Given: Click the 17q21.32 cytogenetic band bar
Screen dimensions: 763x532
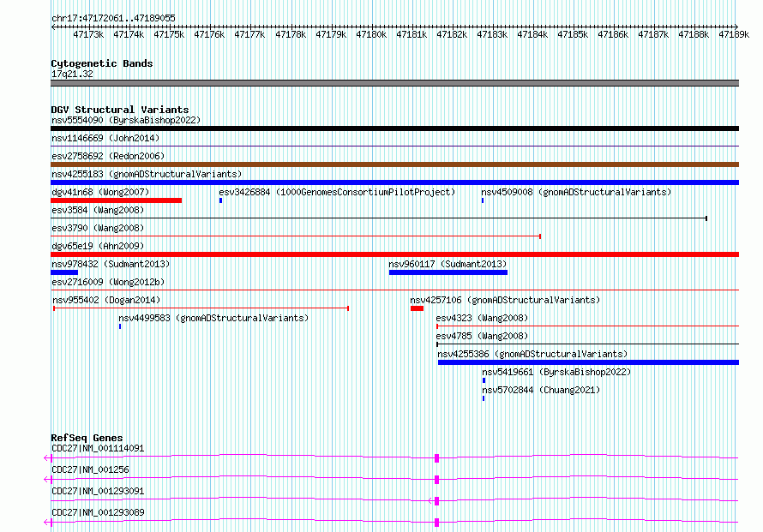Looking at the screenshot, I should pyautogui.click(x=394, y=83).
